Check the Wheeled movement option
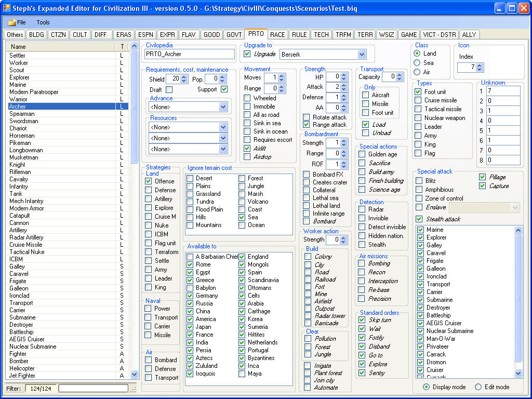The image size is (532, 399). point(247,98)
